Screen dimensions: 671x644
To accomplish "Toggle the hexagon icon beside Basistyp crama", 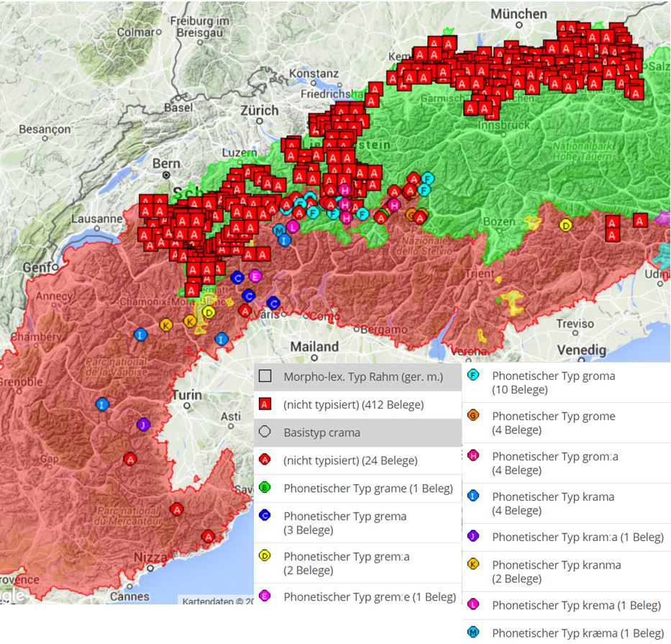I will [265, 432].
